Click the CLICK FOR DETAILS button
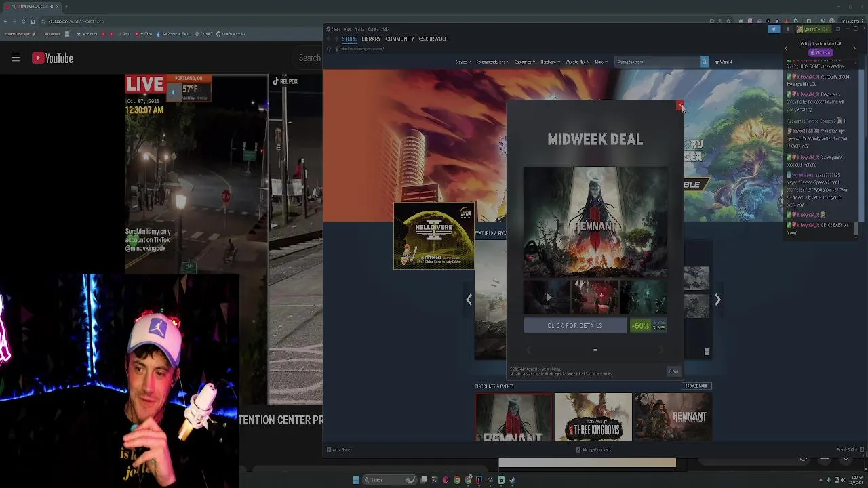Viewport: 868px width, 488px height. pos(575,326)
